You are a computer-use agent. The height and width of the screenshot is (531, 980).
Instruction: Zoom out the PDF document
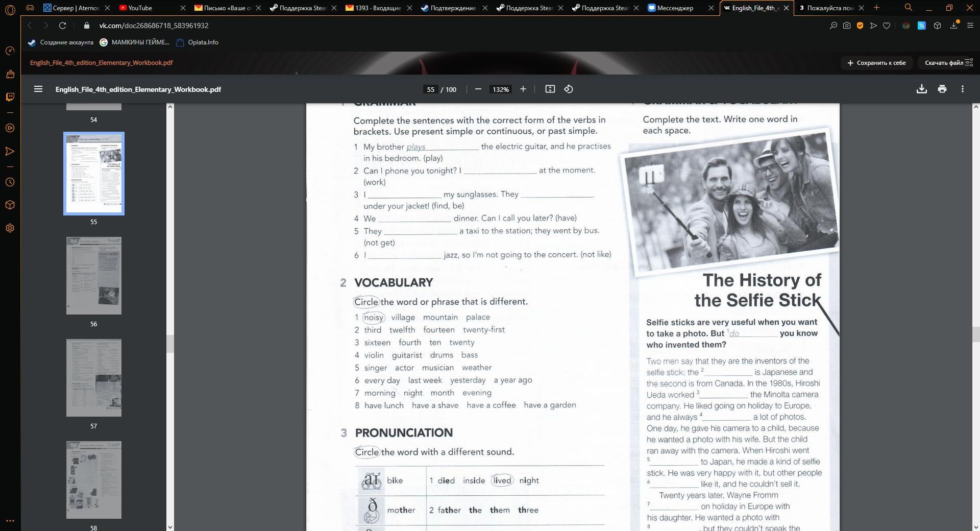tap(478, 89)
